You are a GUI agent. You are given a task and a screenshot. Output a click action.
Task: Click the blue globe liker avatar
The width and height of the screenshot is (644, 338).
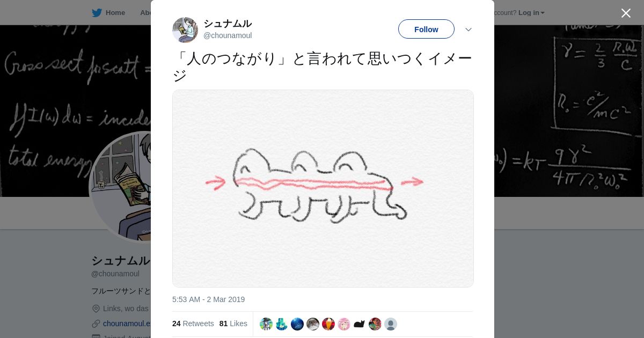[297, 324]
